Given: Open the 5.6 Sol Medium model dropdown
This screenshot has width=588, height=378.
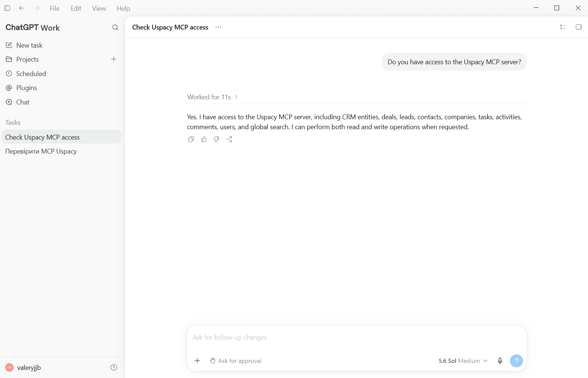Looking at the screenshot, I should point(463,361).
